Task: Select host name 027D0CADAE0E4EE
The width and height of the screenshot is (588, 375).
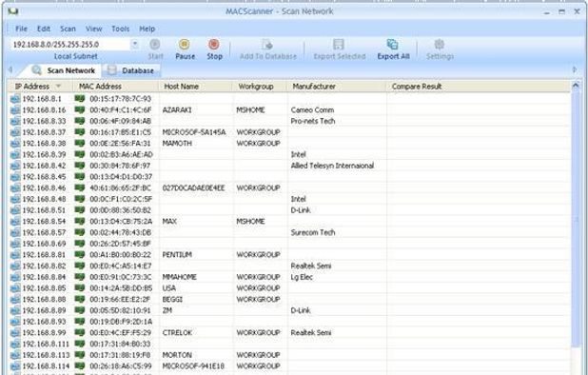Action: pos(193,187)
